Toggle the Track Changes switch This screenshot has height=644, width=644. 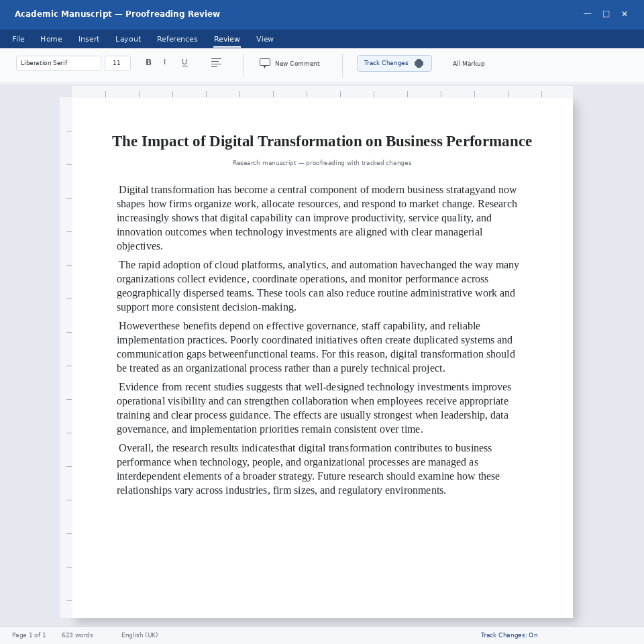419,63
